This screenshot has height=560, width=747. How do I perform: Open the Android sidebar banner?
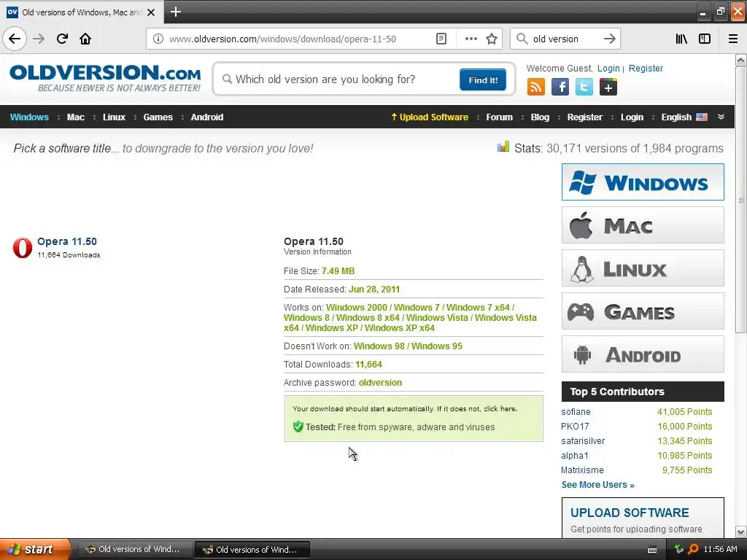click(643, 354)
